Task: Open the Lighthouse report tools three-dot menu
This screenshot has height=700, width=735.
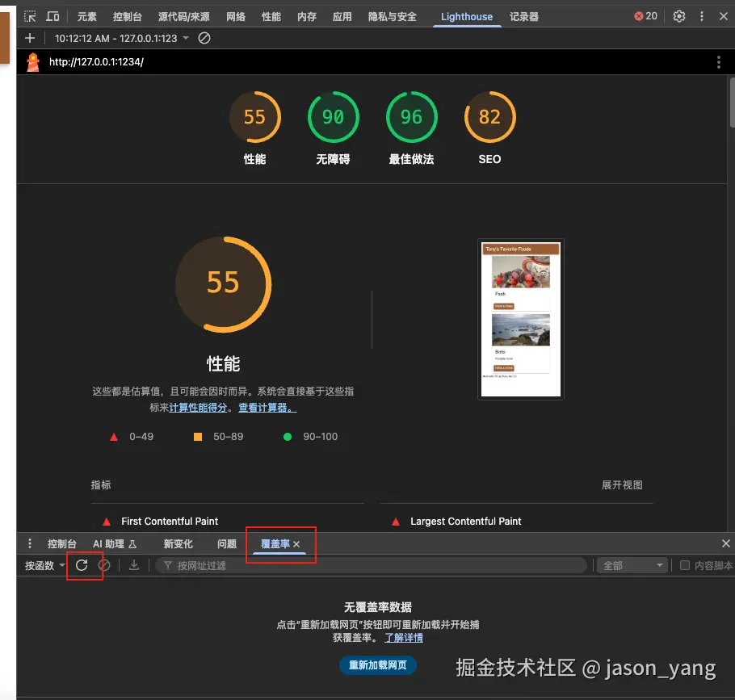Action: tap(718, 62)
